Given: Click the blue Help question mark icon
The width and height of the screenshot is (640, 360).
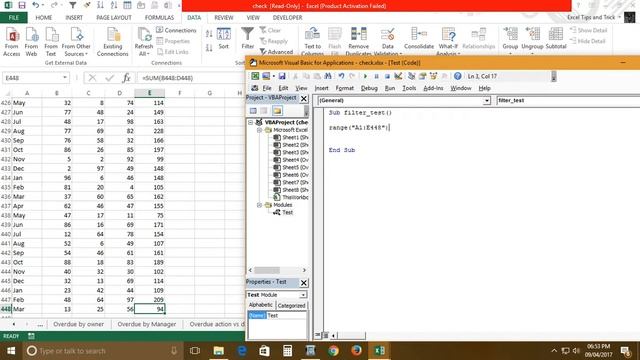Looking at the screenshot, I should 458,76.
